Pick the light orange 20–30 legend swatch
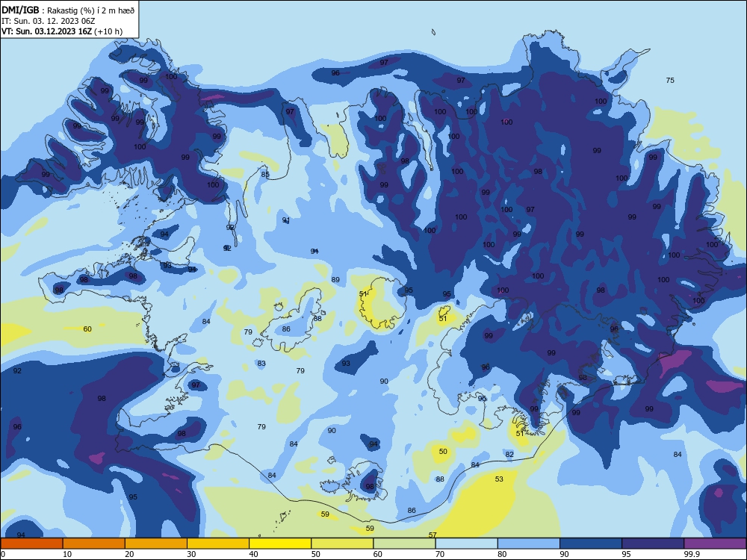 pos(156,544)
